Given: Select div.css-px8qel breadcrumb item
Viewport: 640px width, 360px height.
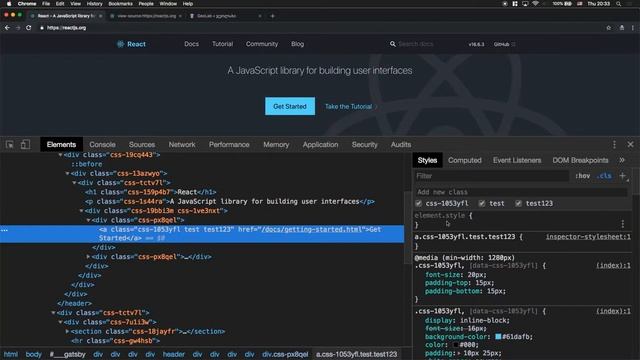Looking at the screenshot, I should [x=285, y=354].
